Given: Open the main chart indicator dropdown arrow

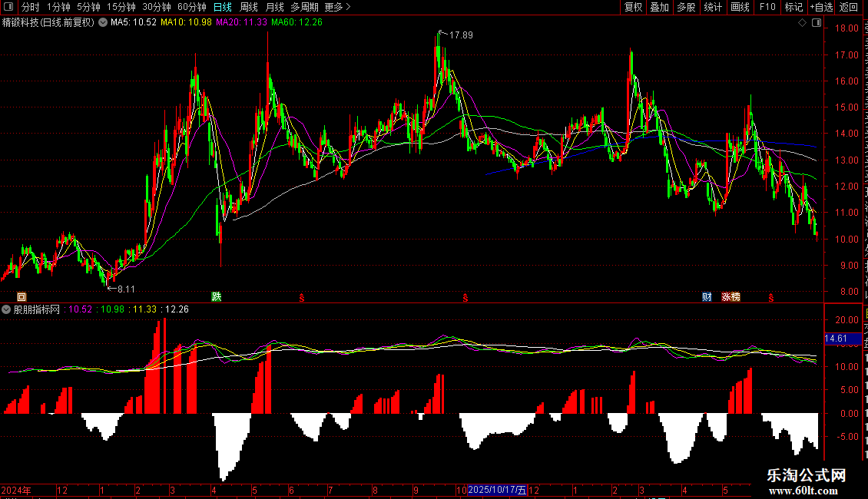Looking at the screenshot, I should (103, 22).
